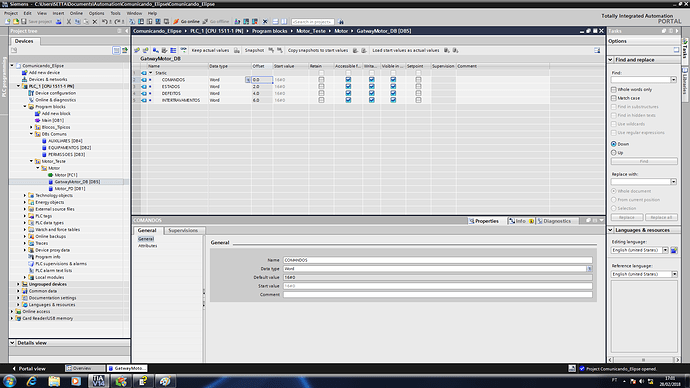Open the Editing language dropdown
Image resolution: width=690 pixels, height=388 pixels.
tap(665, 250)
